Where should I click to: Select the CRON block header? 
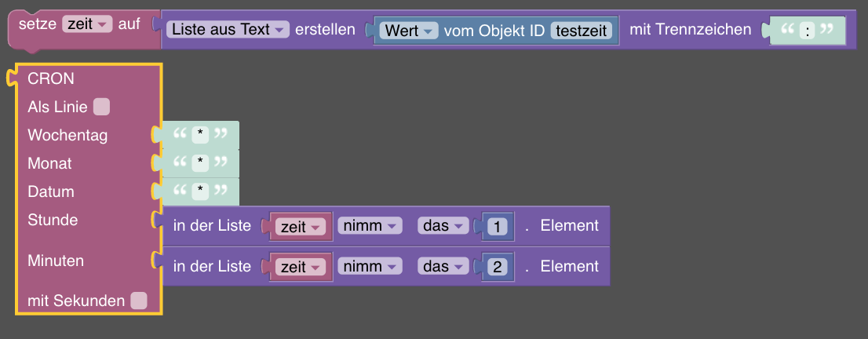pos(51,78)
